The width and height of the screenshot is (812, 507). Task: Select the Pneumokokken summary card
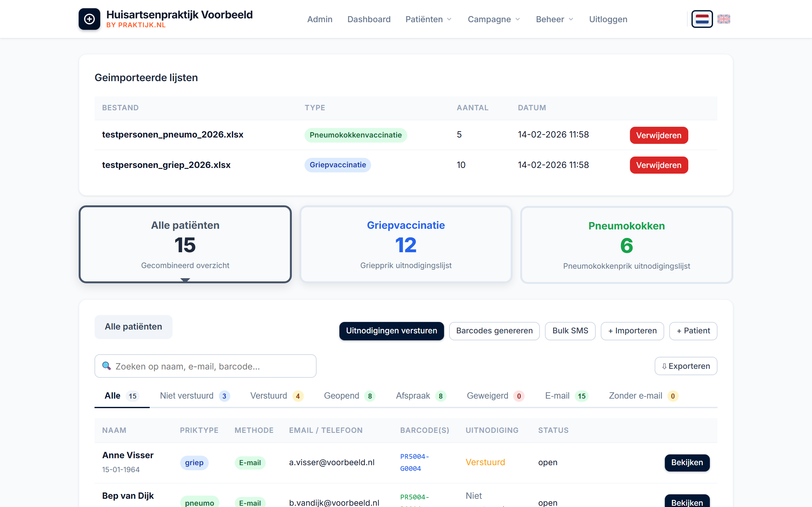coord(626,245)
